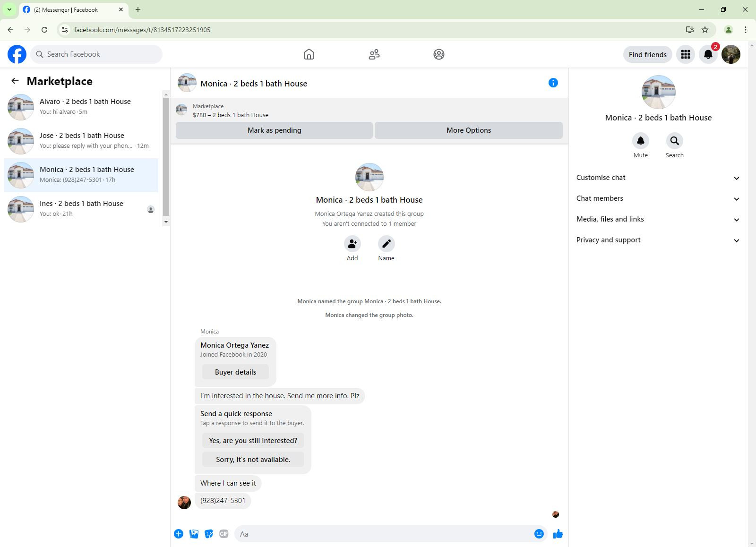Image resolution: width=756 pixels, height=547 pixels.
Task: Open a new browser tab
Action: pos(138,9)
